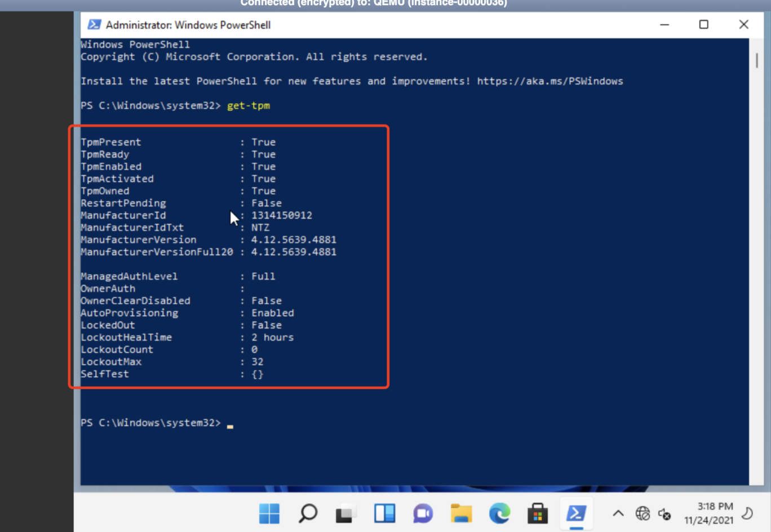Screen dimensions: 771x532
Task: Open taskbar Search magnifier
Action: click(x=308, y=513)
